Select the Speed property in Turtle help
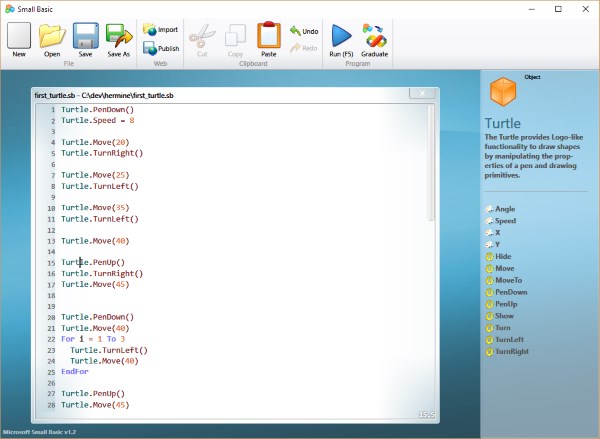Image resolution: width=600 pixels, height=439 pixels. tap(501, 221)
